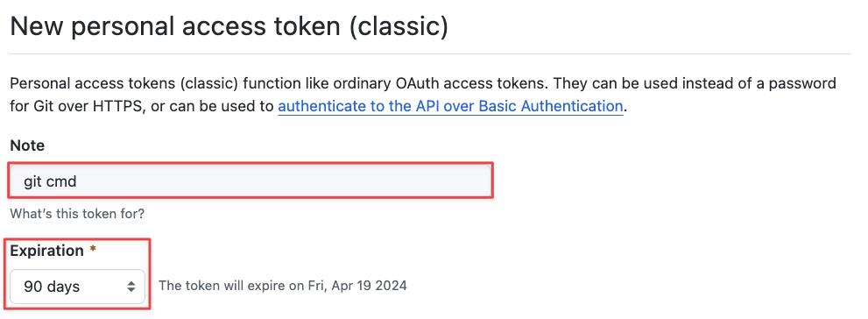868x319 pixels.
Task: Click the horizontal divider line under the heading
Action: [x=430, y=53]
